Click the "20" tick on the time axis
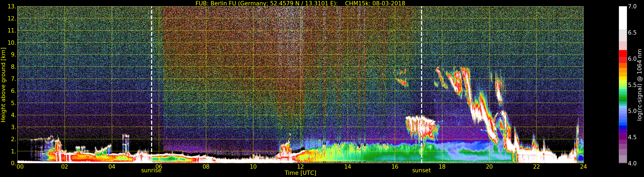644x177 pixels. click(x=489, y=167)
